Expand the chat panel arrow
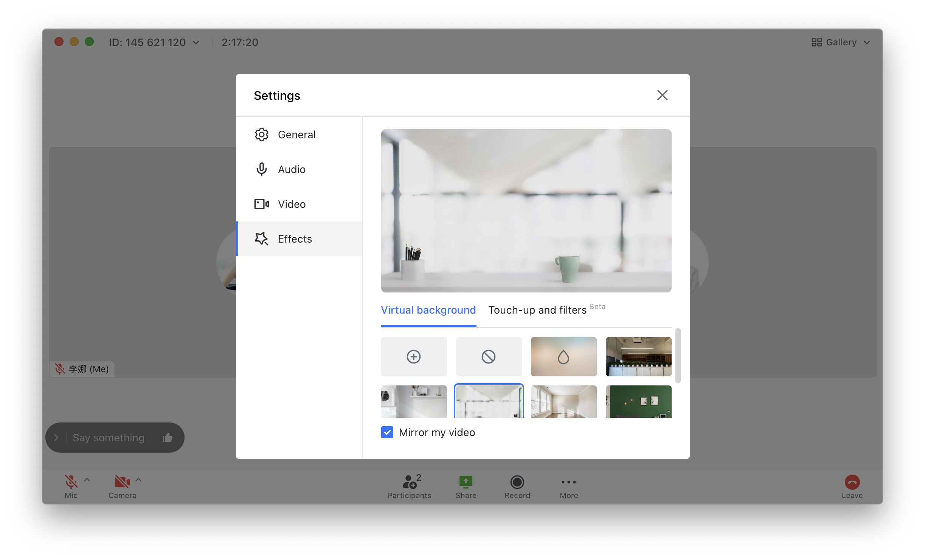This screenshot has height=560, width=925. tap(56, 438)
